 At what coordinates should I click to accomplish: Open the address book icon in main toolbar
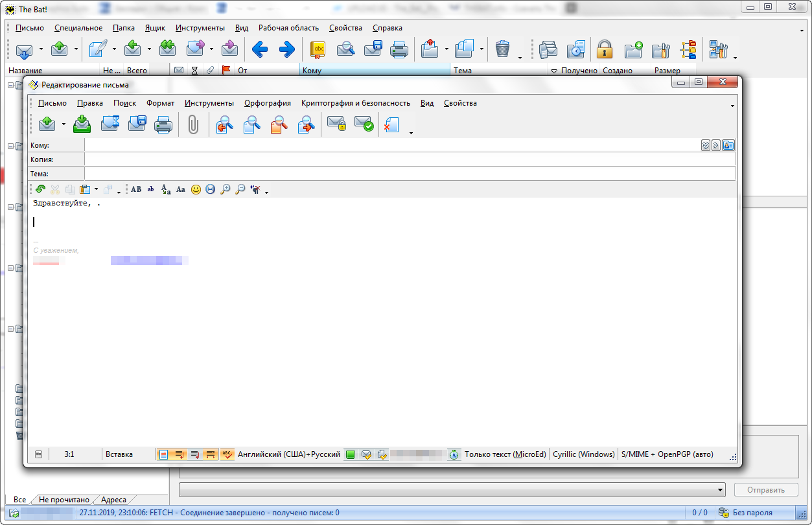click(318, 49)
